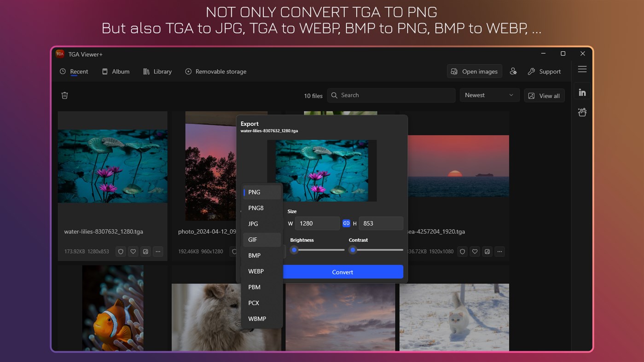The width and height of the screenshot is (644, 362).
Task: Click the account settings icon beside Open images
Action: click(x=513, y=71)
